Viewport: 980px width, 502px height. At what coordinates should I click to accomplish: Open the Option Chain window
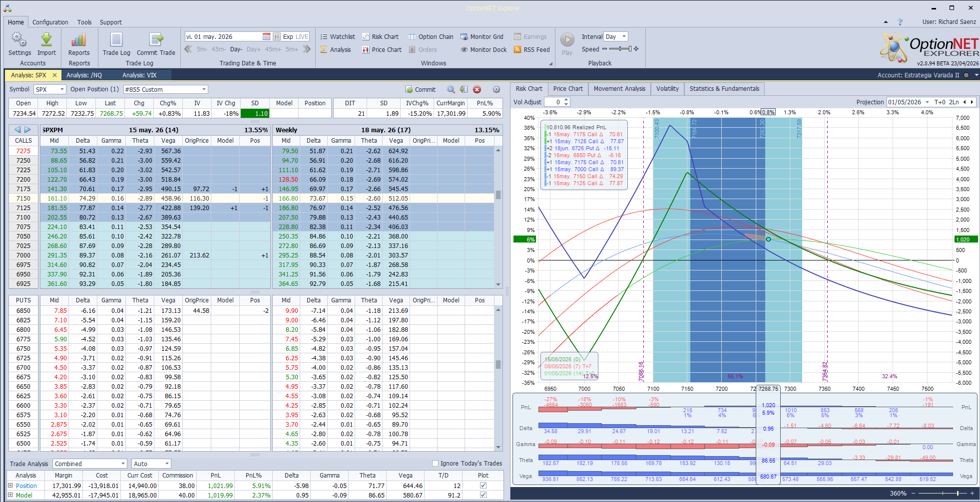click(x=431, y=36)
